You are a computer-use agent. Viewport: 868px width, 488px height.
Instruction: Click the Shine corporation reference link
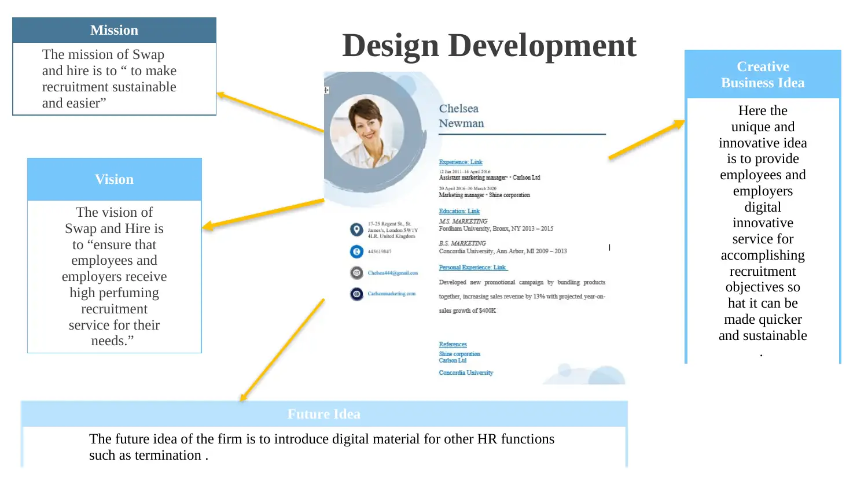click(459, 354)
